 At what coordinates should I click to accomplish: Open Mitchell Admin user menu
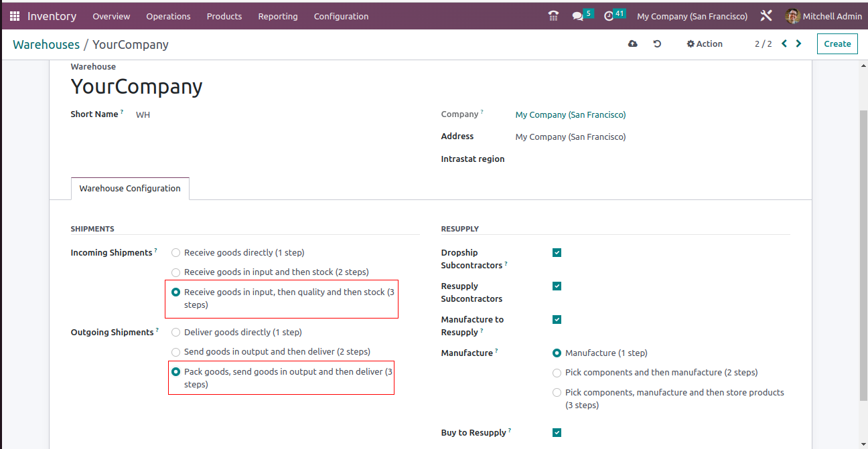[x=823, y=16]
